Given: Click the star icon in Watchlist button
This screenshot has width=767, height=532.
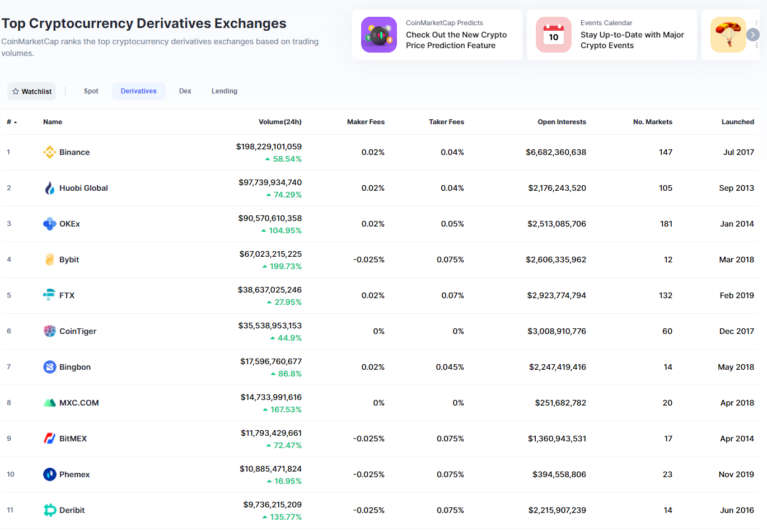Looking at the screenshot, I should (x=16, y=91).
